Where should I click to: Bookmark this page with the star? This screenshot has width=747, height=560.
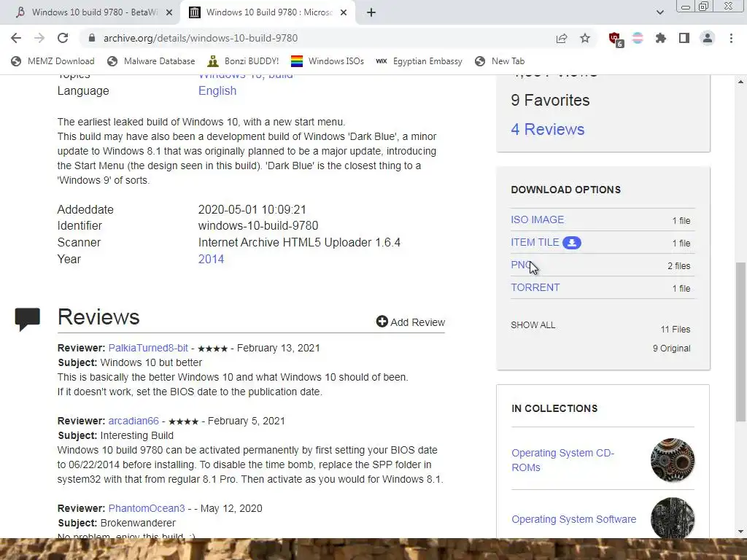pyautogui.click(x=585, y=38)
